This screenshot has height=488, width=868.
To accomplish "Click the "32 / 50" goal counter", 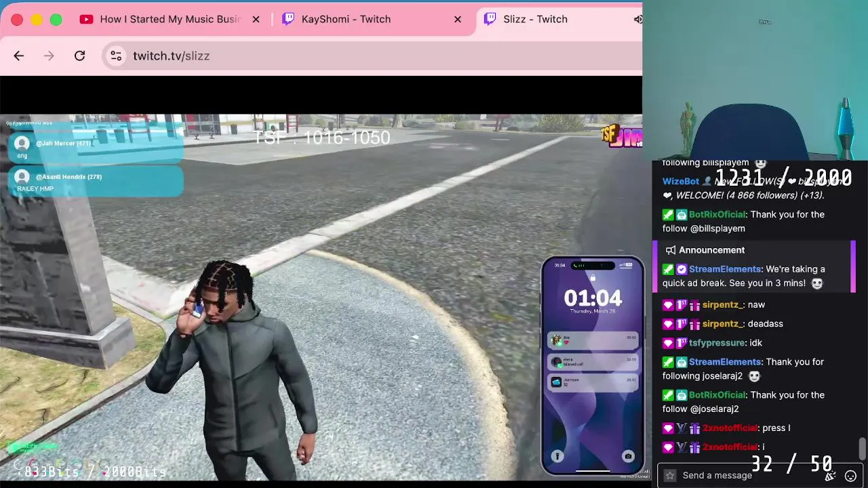I will [x=791, y=464].
